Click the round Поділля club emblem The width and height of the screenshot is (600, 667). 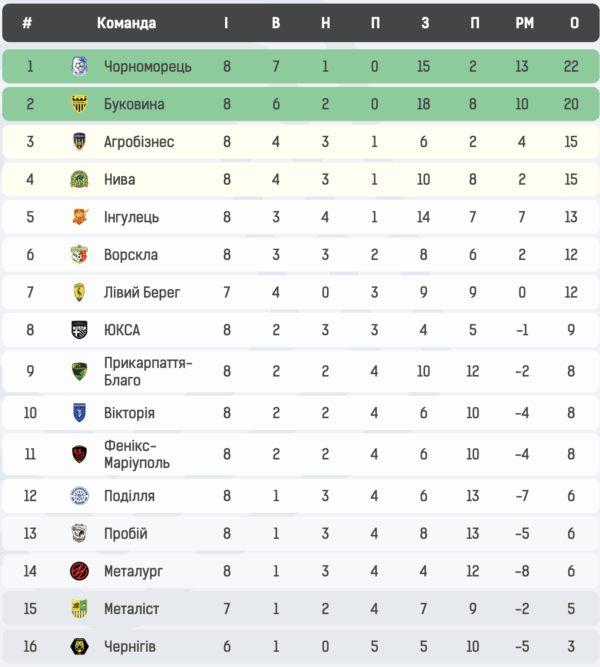click(80, 496)
